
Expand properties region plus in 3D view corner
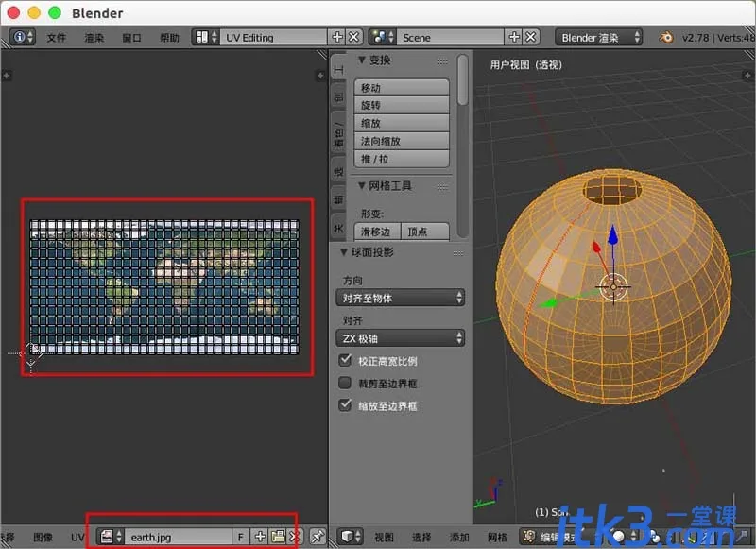(x=747, y=76)
